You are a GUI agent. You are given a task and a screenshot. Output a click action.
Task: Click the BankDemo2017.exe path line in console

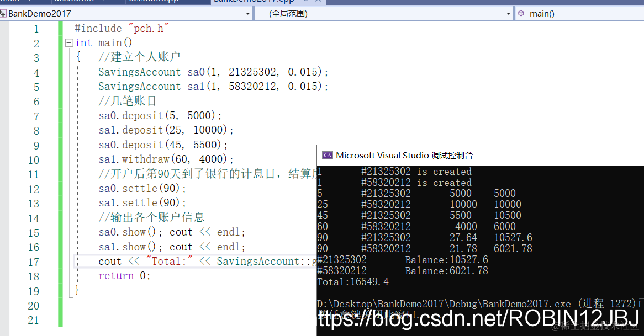pos(481,304)
